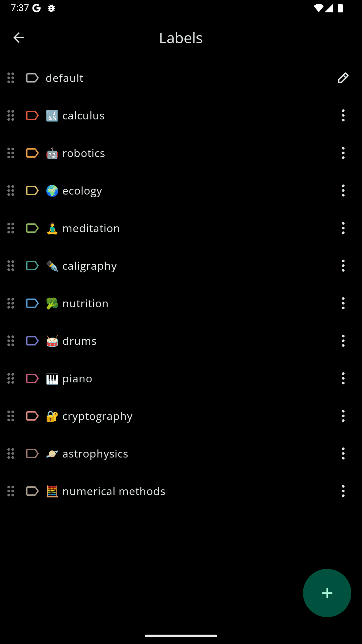The height and width of the screenshot is (644, 362).
Task: Tap the meditation label name
Action: coord(91,228)
